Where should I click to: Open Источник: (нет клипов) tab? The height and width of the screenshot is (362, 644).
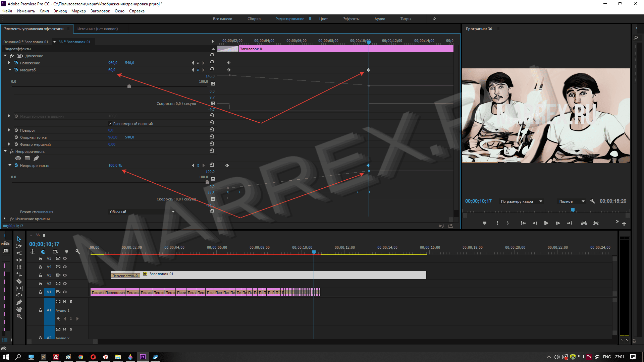98,29
